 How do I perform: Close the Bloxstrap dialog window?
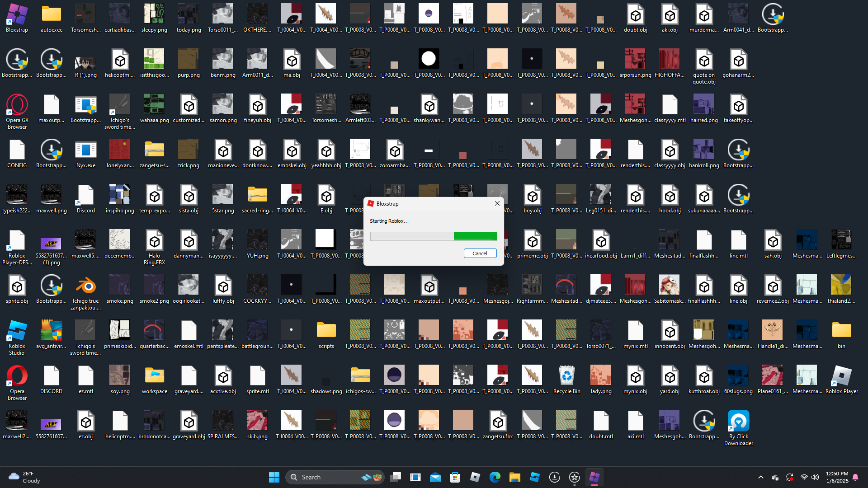(497, 203)
